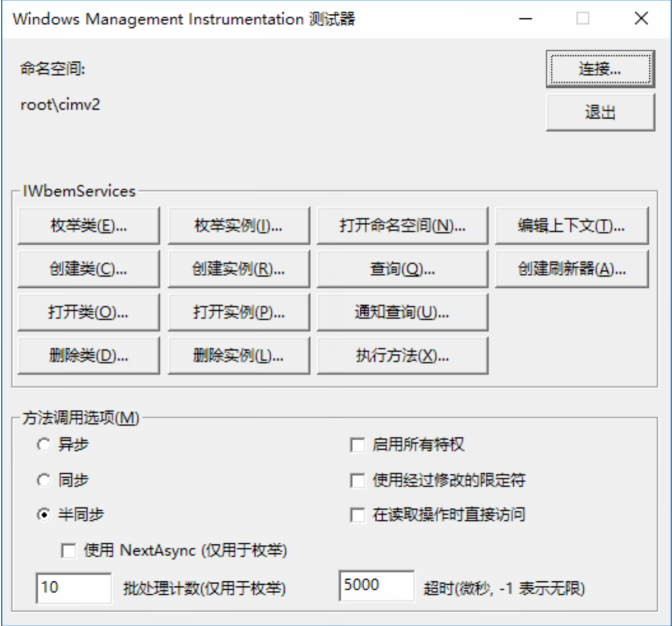Viewport: 672px width, 626px height.
Task: Click 编辑上下文(T)... button
Action: pyautogui.click(x=570, y=226)
